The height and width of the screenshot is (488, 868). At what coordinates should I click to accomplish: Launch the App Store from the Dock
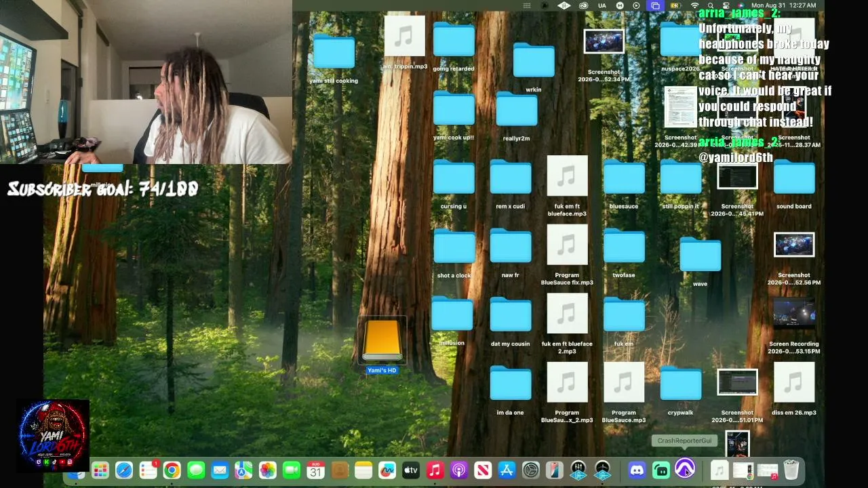click(x=507, y=470)
